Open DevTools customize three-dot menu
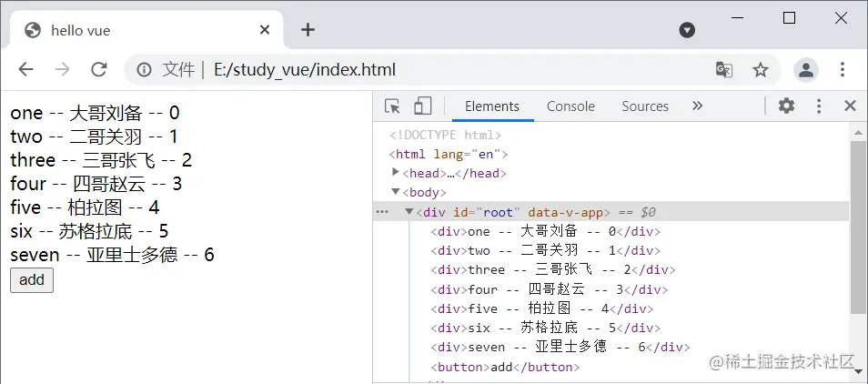The image size is (868, 384). pyautogui.click(x=819, y=106)
